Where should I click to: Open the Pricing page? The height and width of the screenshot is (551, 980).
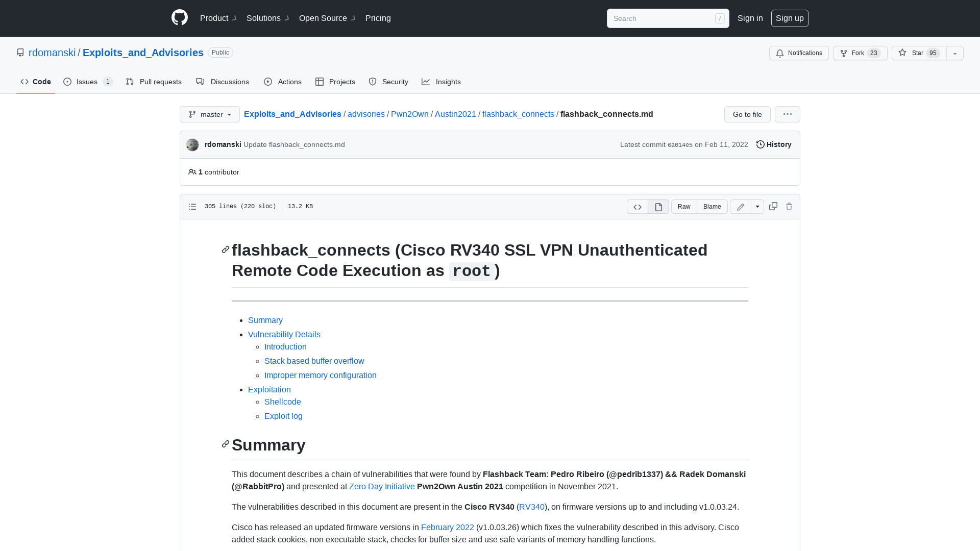378,18
